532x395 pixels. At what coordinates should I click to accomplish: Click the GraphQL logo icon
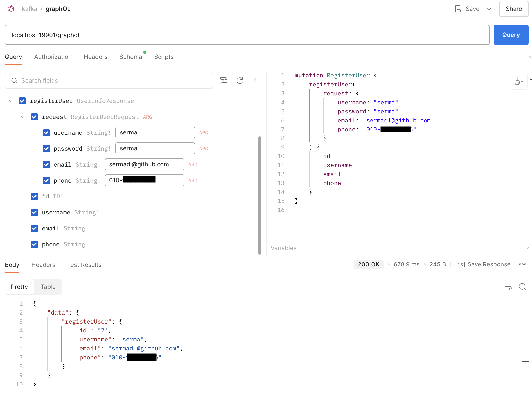(x=11, y=9)
